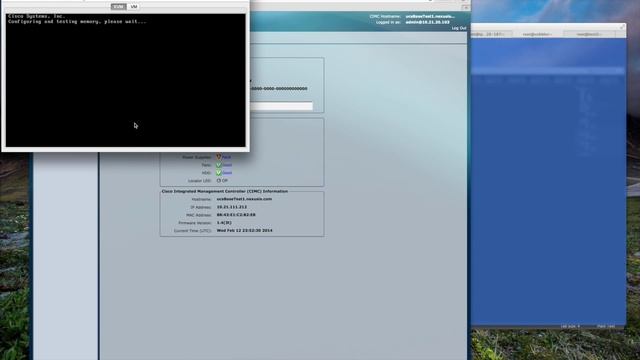Click the Log Out link in CIMC header

[459, 28]
